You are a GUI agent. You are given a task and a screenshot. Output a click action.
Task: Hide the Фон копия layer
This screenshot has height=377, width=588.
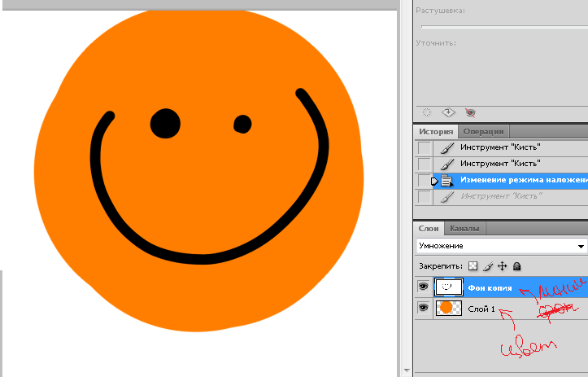tap(423, 287)
